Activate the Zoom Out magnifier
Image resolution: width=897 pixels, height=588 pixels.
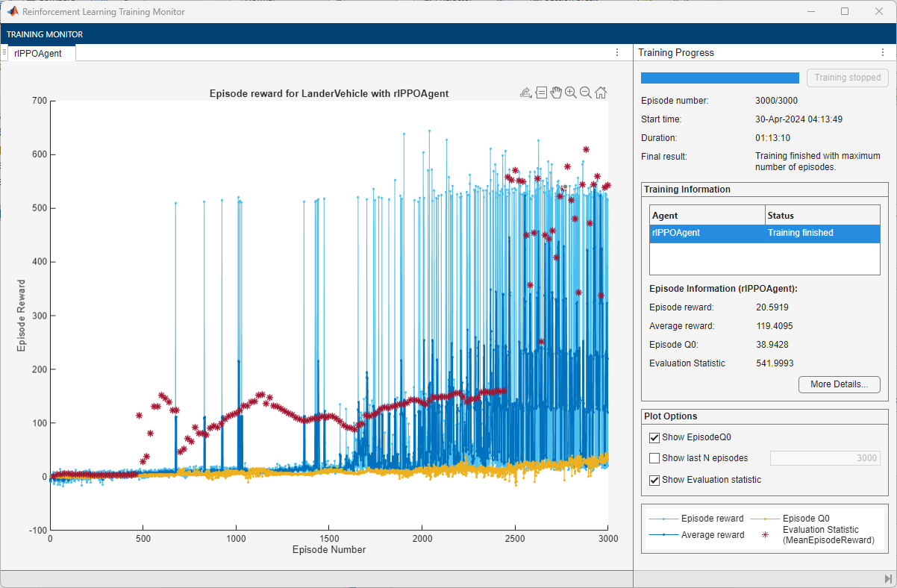click(586, 93)
